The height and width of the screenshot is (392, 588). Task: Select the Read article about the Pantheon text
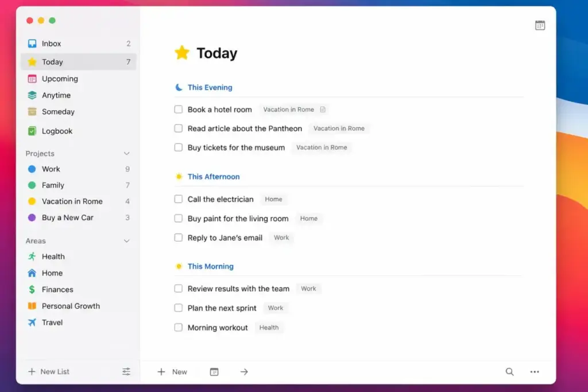(245, 129)
